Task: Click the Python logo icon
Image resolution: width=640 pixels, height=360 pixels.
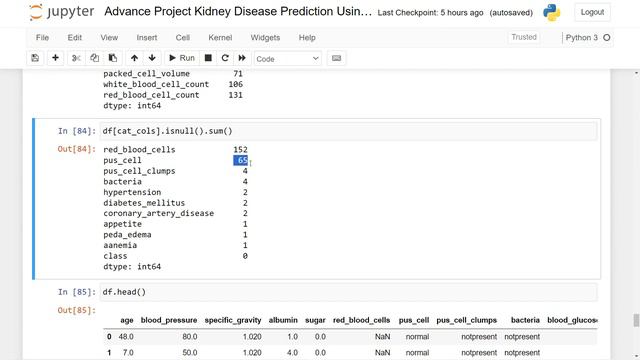Action: [551, 13]
